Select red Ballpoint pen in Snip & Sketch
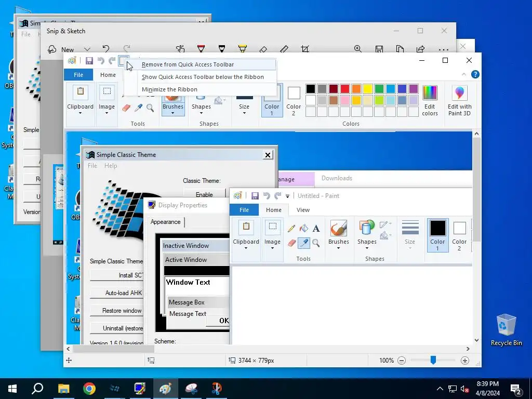 tap(201, 49)
